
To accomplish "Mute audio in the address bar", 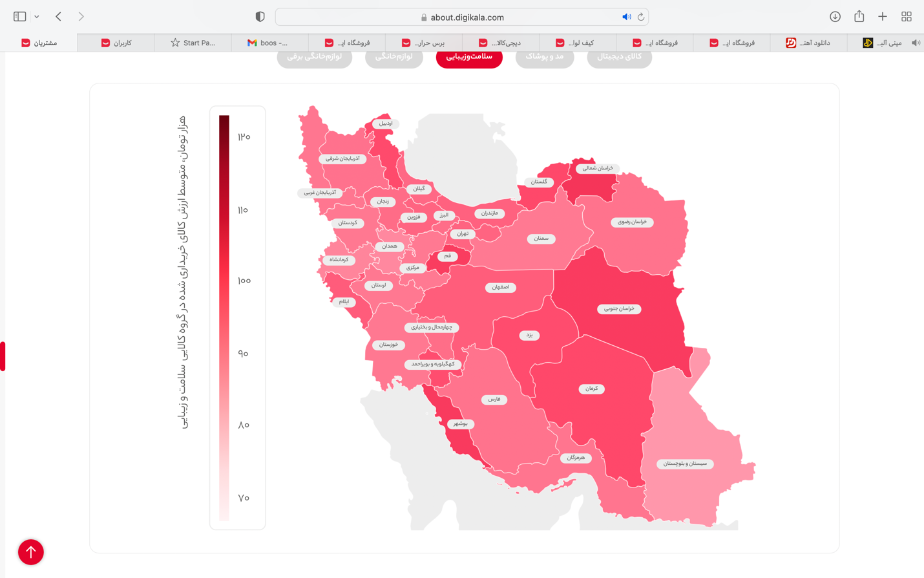I will pos(626,17).
